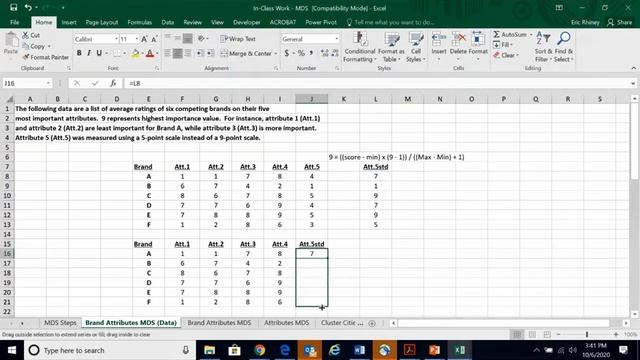The image size is (640, 360).
Task: Click the Clear eraser button
Action: (505, 55)
